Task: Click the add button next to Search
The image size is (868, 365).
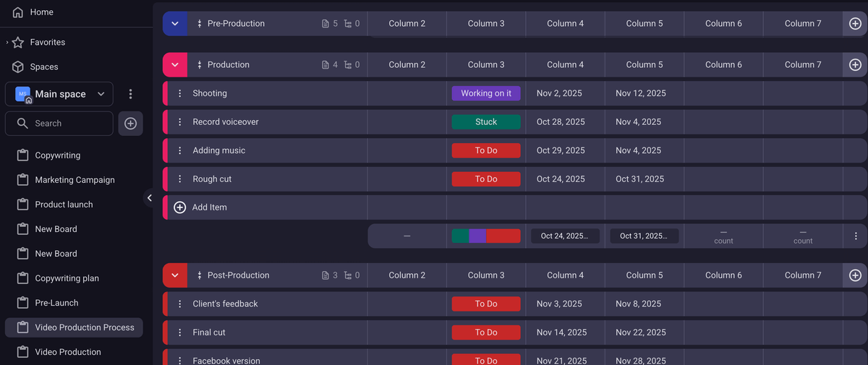Action: 130,124
